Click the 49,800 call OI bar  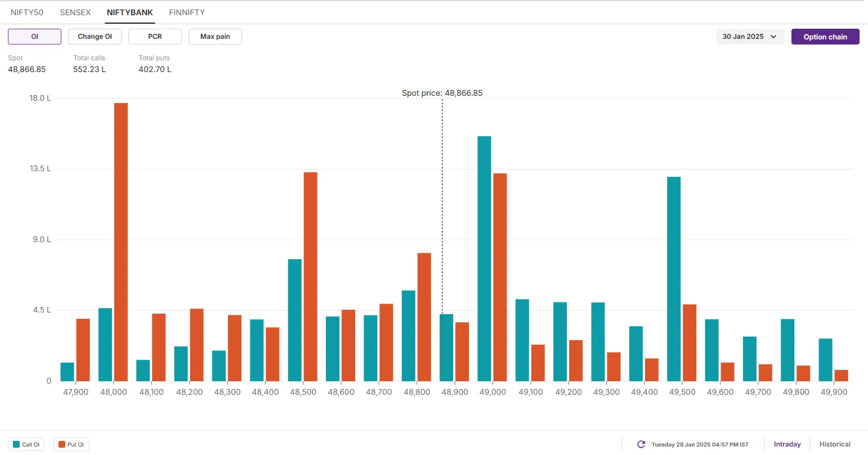click(x=788, y=350)
